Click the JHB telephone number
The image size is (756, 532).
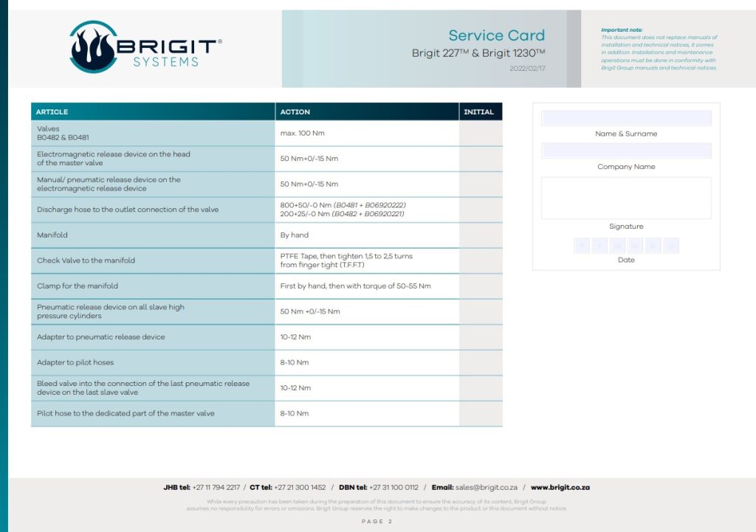(216, 488)
